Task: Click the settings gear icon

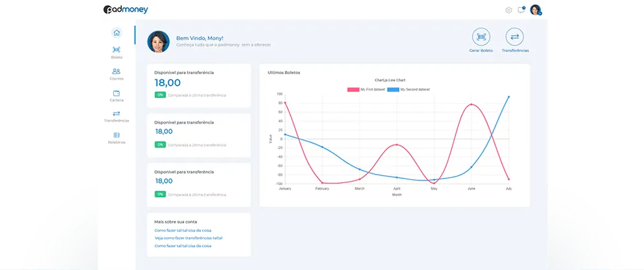Action: (509, 10)
